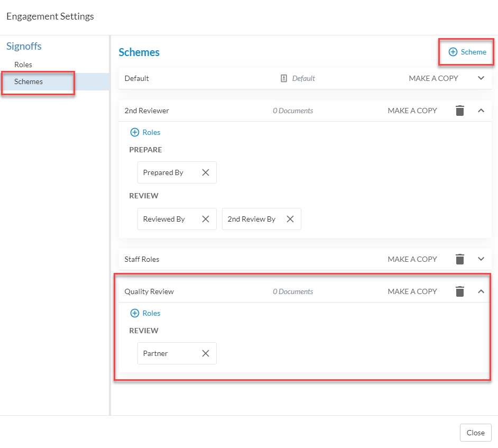Add Roles to Quality Review scheme
Image resolution: width=498 pixels, height=448 pixels.
[x=145, y=313]
